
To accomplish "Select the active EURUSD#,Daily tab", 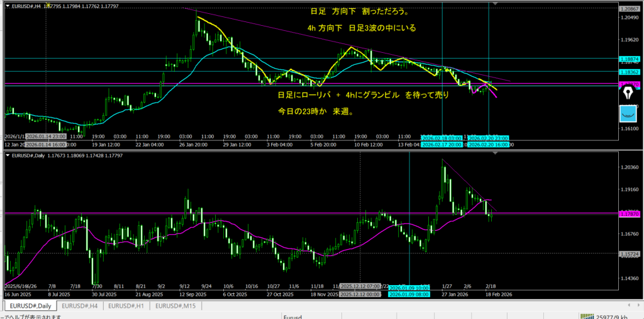I will click(30, 306).
